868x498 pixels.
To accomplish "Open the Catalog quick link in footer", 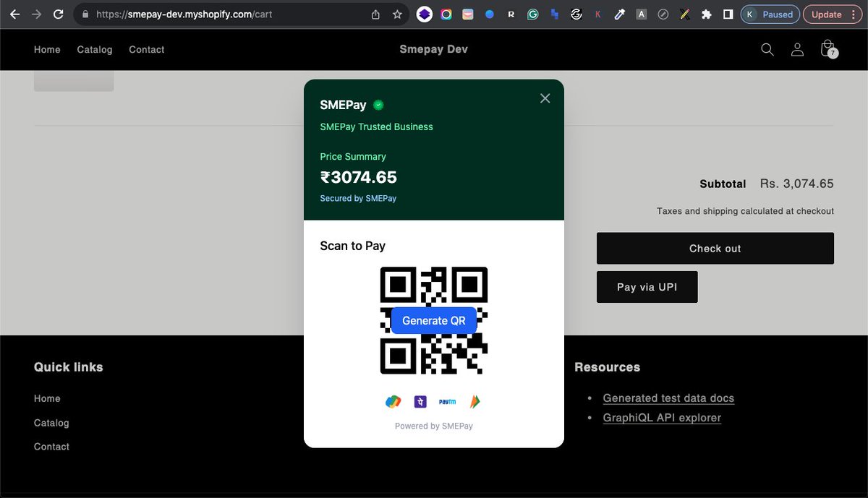I will (x=51, y=423).
